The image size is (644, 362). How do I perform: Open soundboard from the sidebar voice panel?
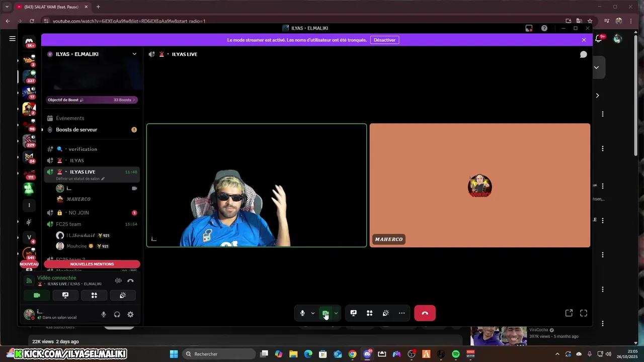tap(123, 296)
